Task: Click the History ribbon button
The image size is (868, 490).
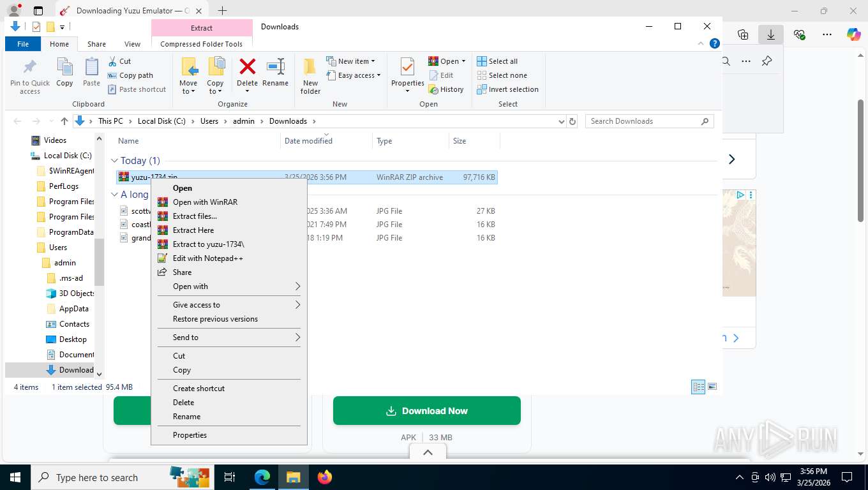Action: tap(446, 89)
